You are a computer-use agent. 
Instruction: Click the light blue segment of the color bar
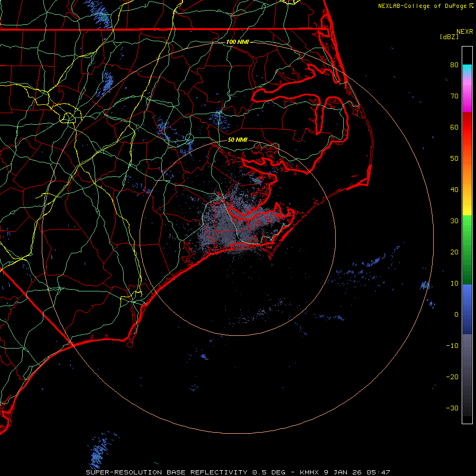(x=467, y=293)
